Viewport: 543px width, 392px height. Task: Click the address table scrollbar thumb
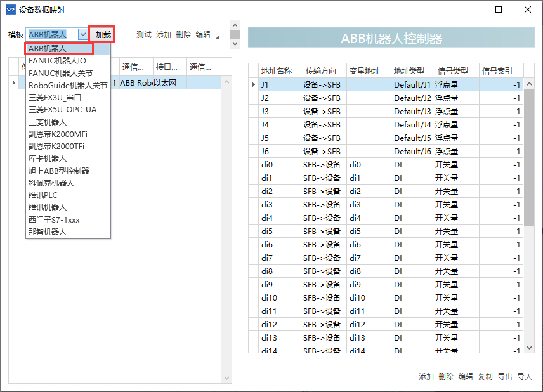click(x=529, y=157)
